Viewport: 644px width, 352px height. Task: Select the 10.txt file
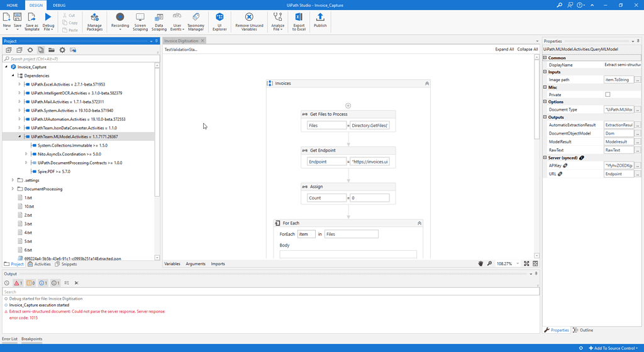[29, 206]
